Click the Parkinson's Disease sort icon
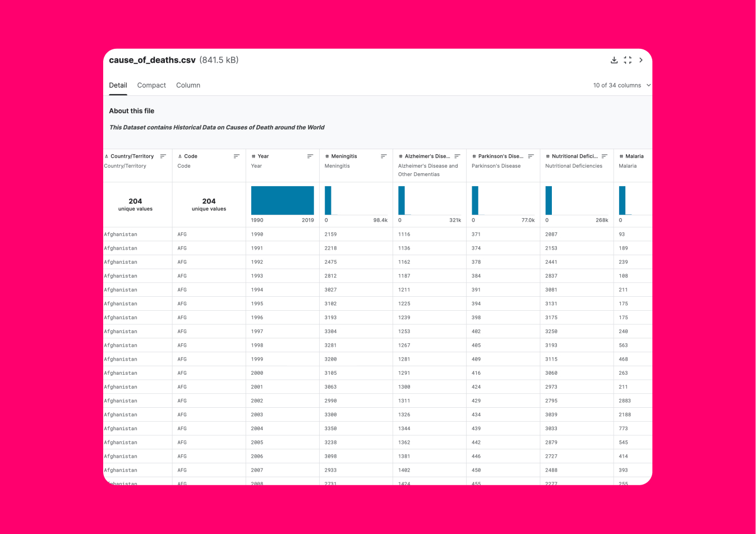756x534 pixels. [x=531, y=156]
